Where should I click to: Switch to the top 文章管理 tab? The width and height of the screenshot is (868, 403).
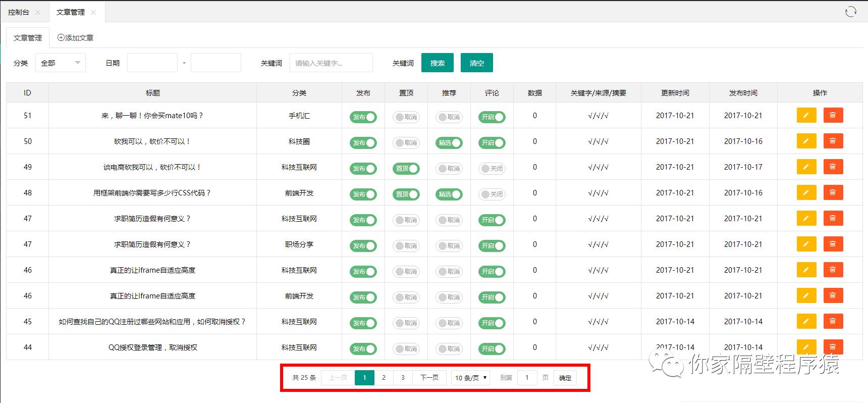[x=71, y=12]
